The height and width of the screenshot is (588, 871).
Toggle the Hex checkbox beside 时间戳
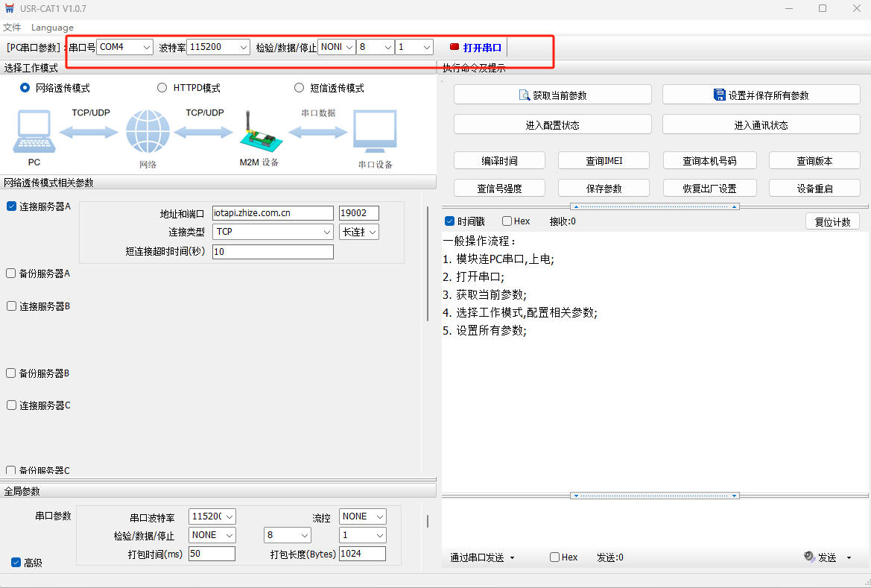[x=507, y=221]
